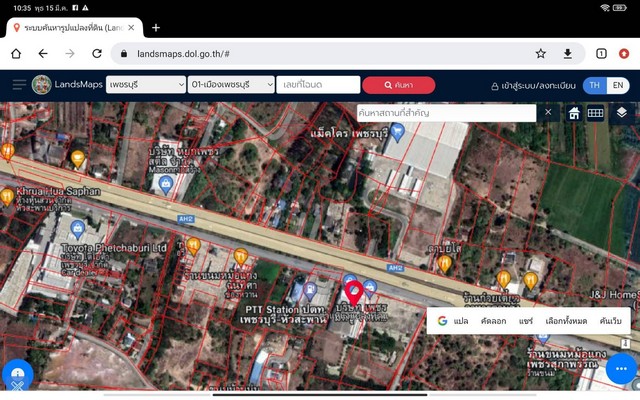Click the browser download icon
This screenshot has width=640, height=400.
[x=567, y=53]
